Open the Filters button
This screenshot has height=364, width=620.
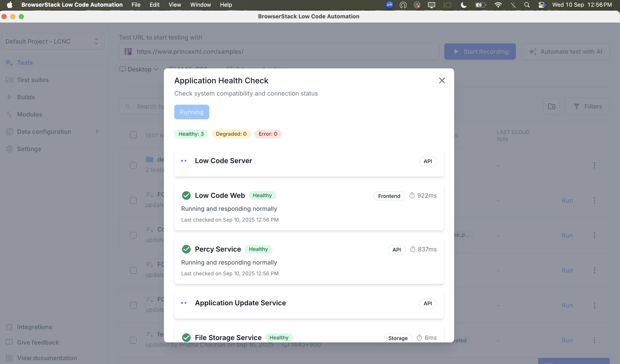(587, 106)
